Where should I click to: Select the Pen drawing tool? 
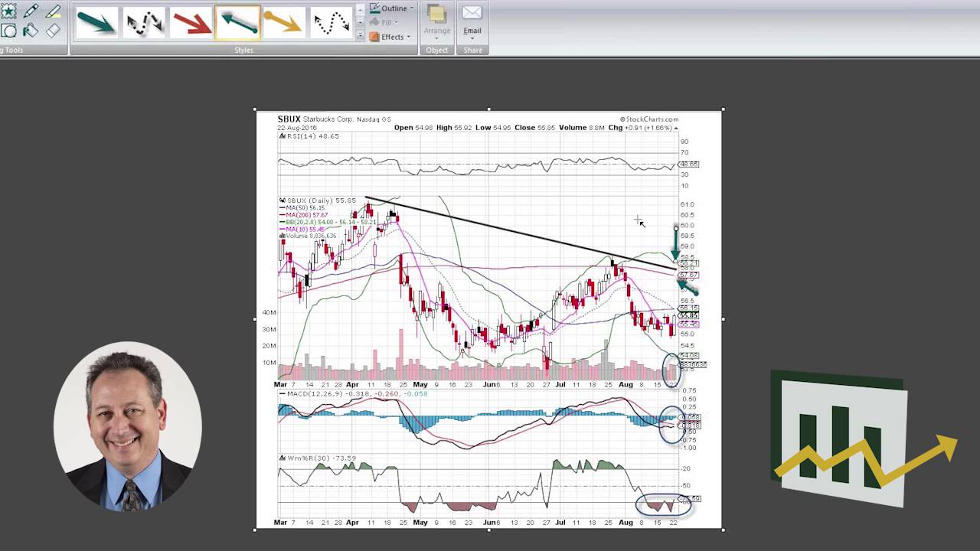tap(31, 11)
